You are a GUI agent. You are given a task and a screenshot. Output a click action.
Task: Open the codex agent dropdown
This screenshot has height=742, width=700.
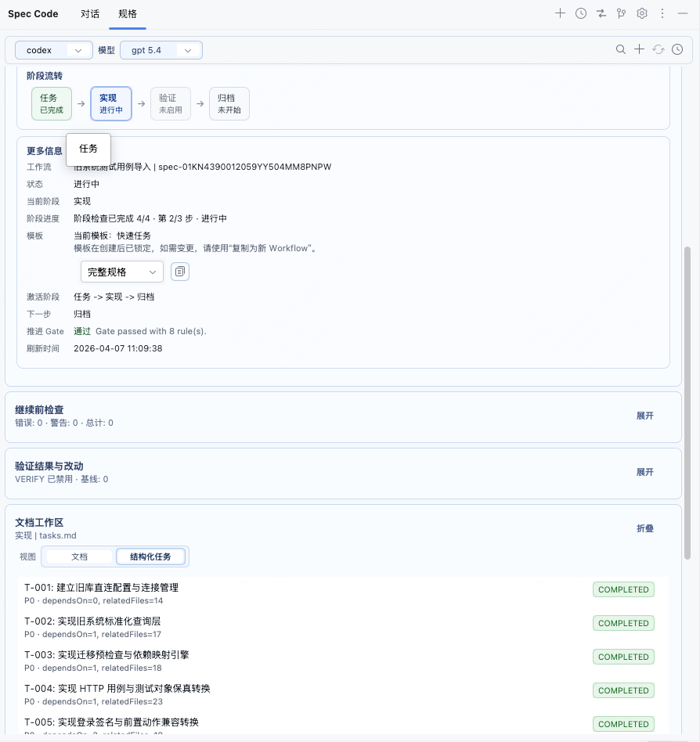54,50
